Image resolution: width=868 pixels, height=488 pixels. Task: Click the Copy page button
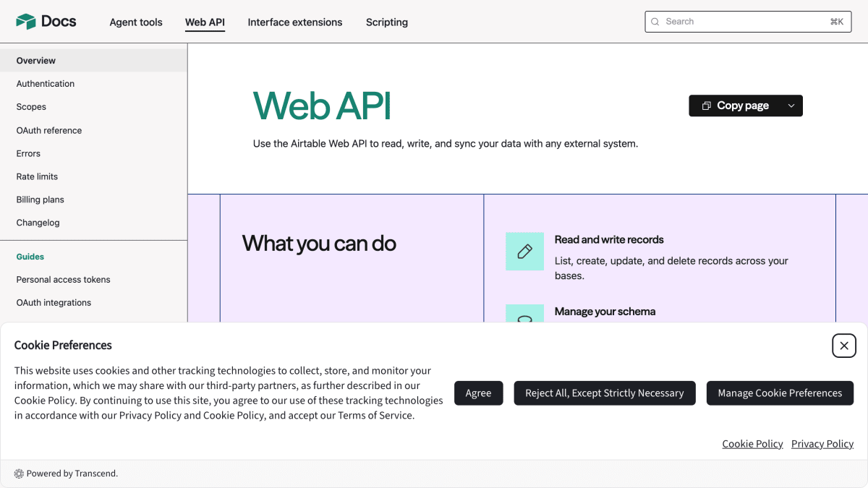tap(746, 106)
